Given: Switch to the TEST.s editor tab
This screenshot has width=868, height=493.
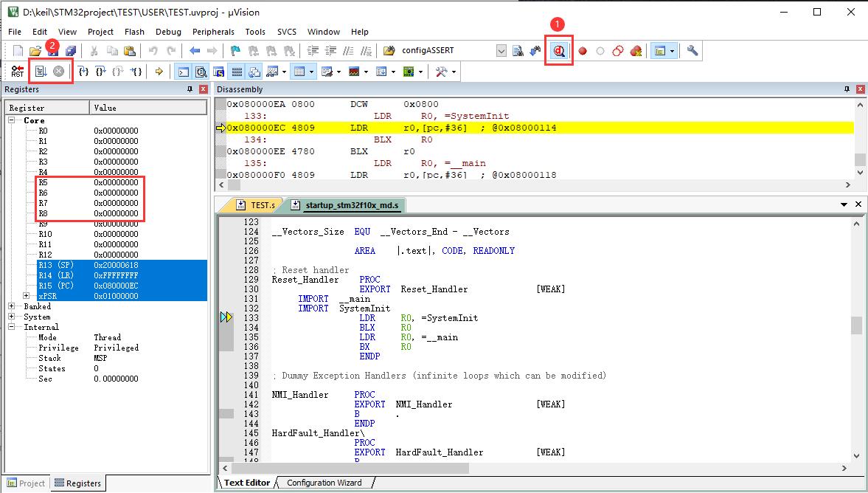Looking at the screenshot, I should 255,205.
